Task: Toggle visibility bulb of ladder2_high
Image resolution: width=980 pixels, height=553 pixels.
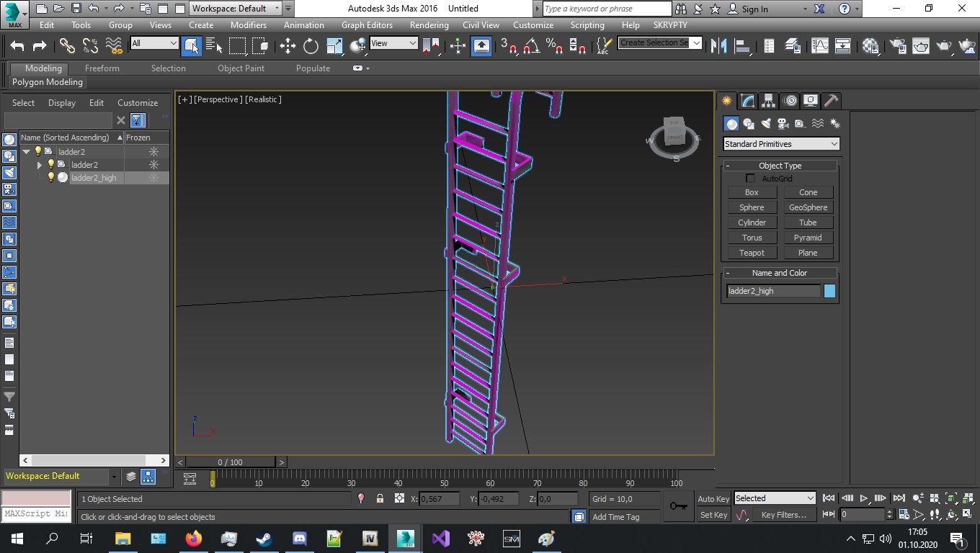Action: point(50,178)
